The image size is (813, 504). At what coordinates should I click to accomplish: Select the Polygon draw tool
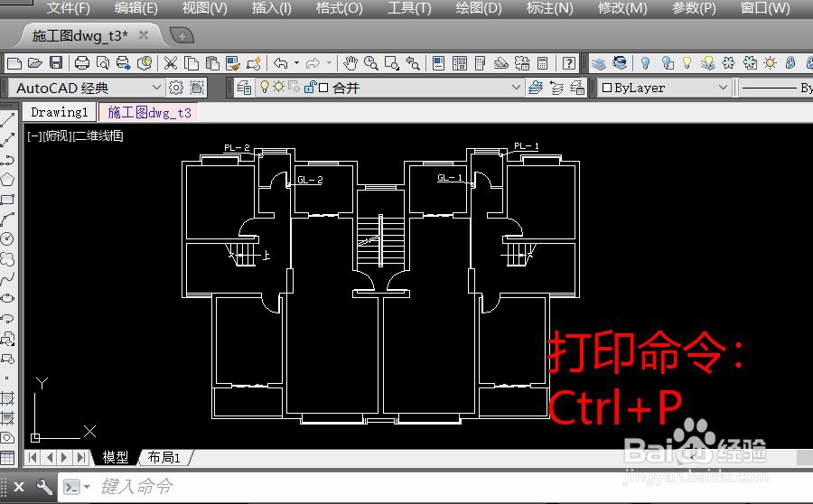pyautogui.click(x=7, y=180)
